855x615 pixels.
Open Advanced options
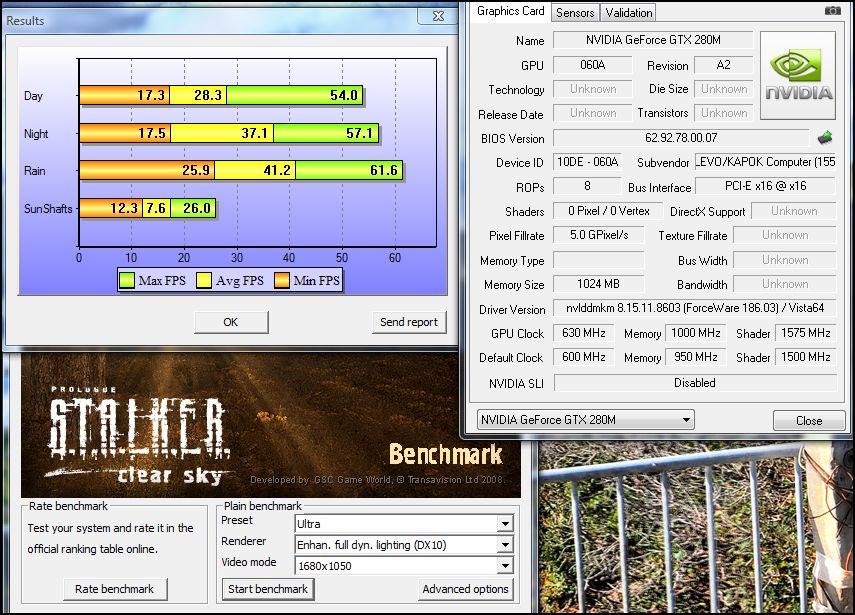click(465, 589)
